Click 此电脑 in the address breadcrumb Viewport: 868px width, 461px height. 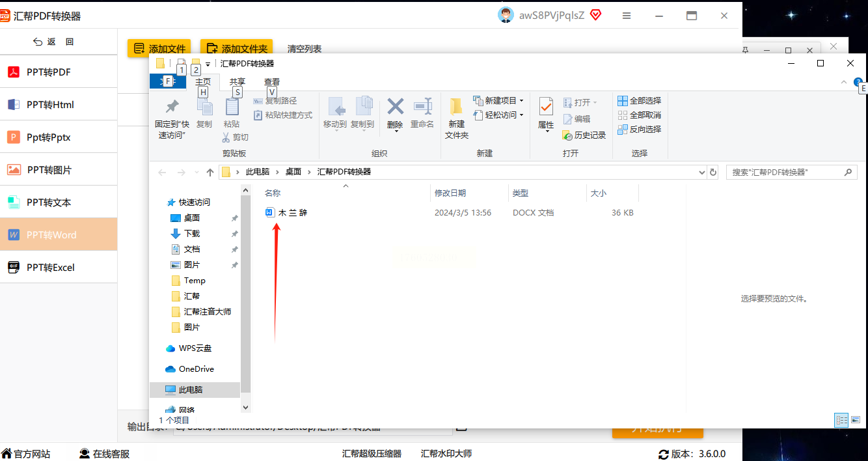click(x=257, y=172)
